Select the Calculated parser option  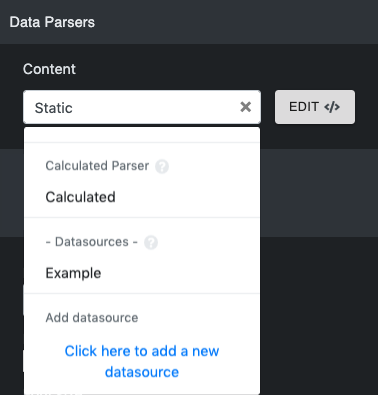coord(142,197)
